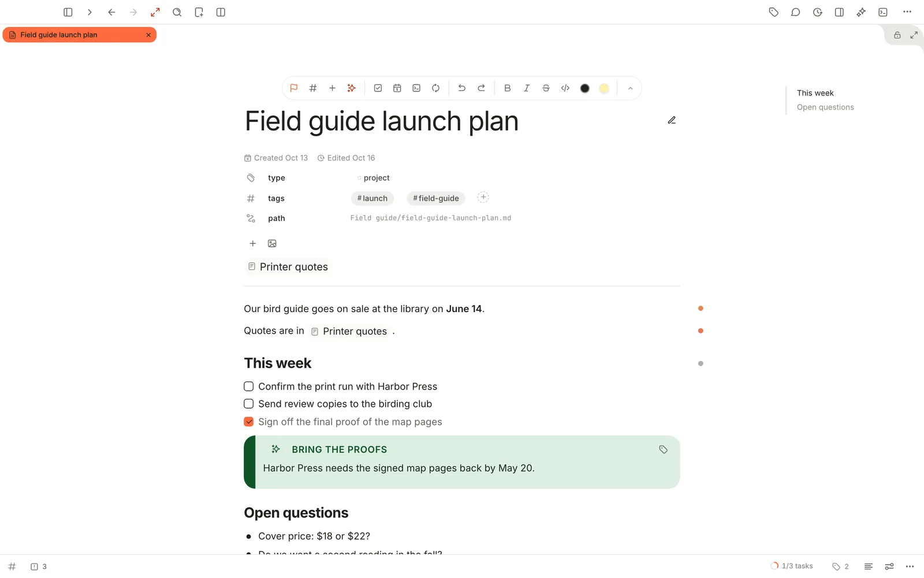
Task: Open the history clock icon
Action: 818,12
